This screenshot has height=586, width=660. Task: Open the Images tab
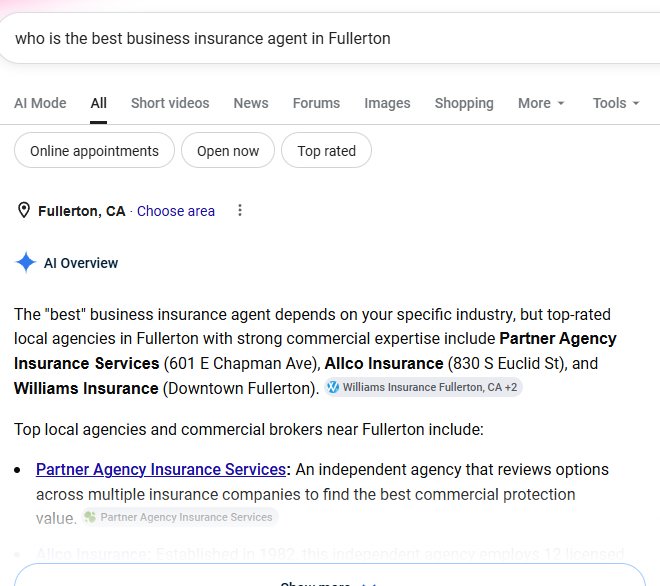tap(387, 103)
